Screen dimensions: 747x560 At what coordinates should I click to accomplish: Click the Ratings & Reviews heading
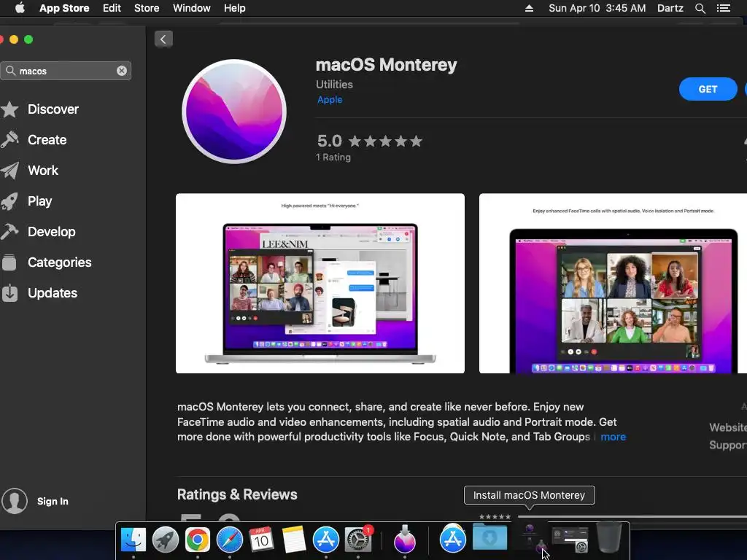[237, 494]
